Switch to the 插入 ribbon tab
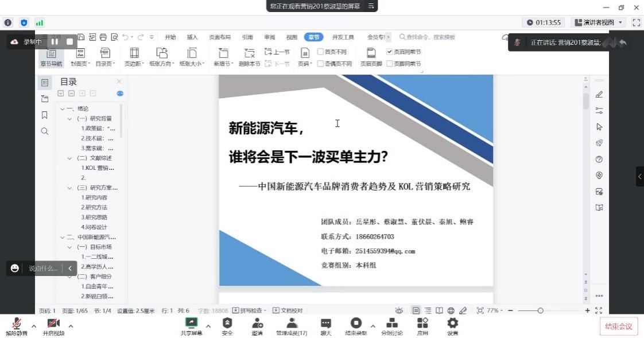644x338 pixels. coord(192,37)
